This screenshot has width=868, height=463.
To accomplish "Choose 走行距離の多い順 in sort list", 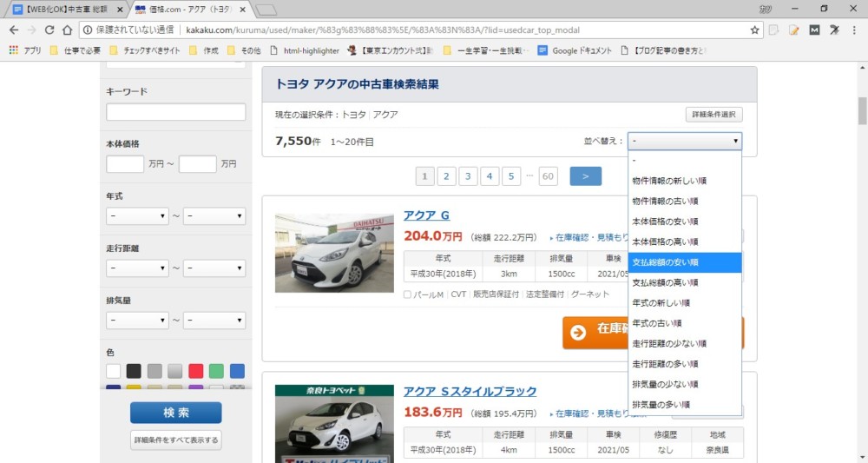I will [685, 365].
